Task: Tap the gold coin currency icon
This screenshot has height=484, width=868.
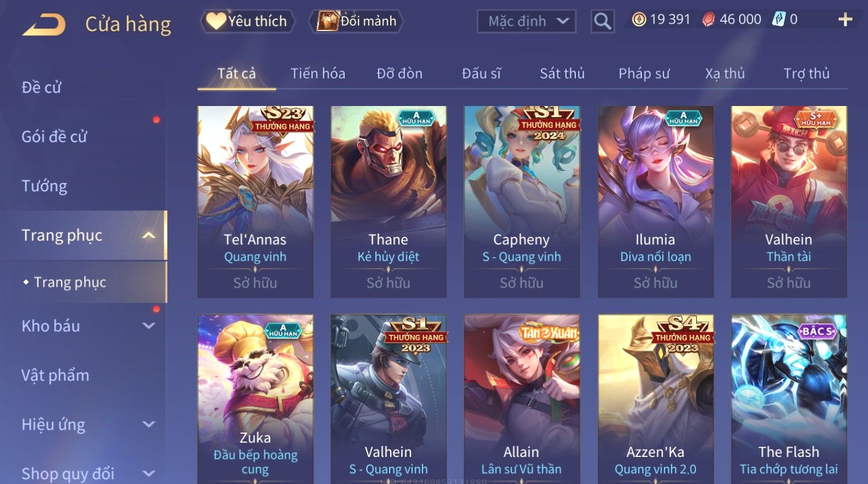Action: tap(639, 20)
